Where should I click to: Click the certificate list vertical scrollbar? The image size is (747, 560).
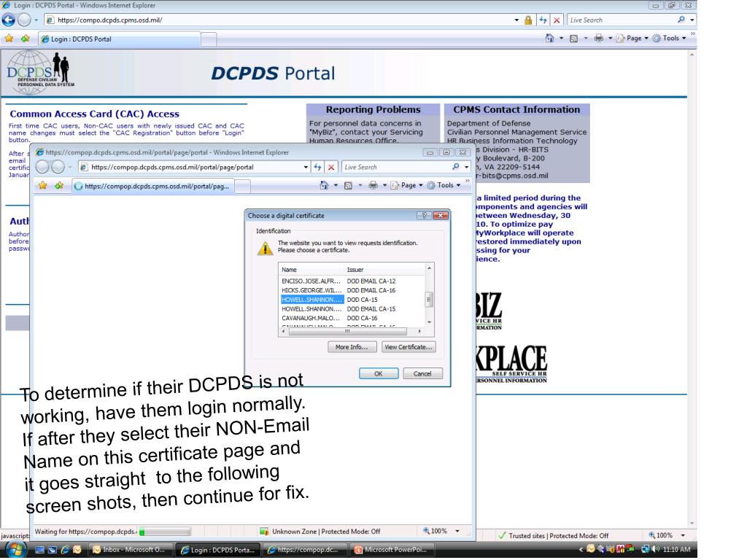pos(429,300)
